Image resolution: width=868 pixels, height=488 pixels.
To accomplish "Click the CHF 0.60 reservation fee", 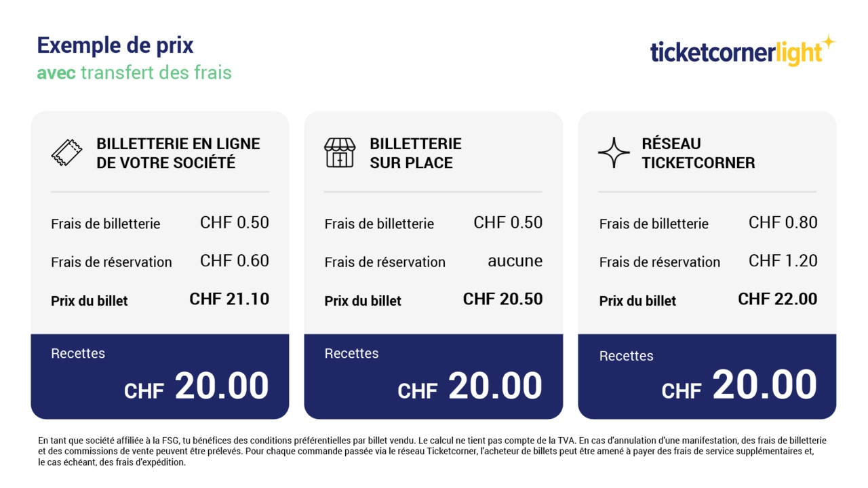I will [235, 261].
